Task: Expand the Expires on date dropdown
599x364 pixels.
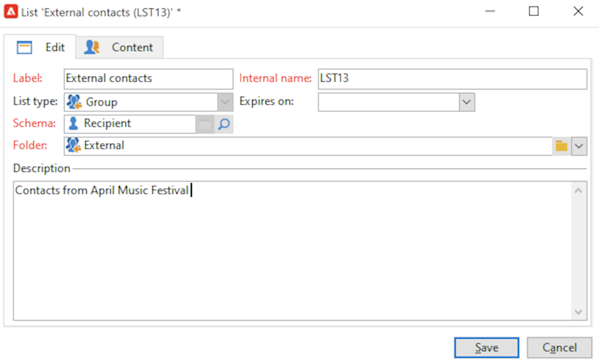Action: [x=467, y=102]
